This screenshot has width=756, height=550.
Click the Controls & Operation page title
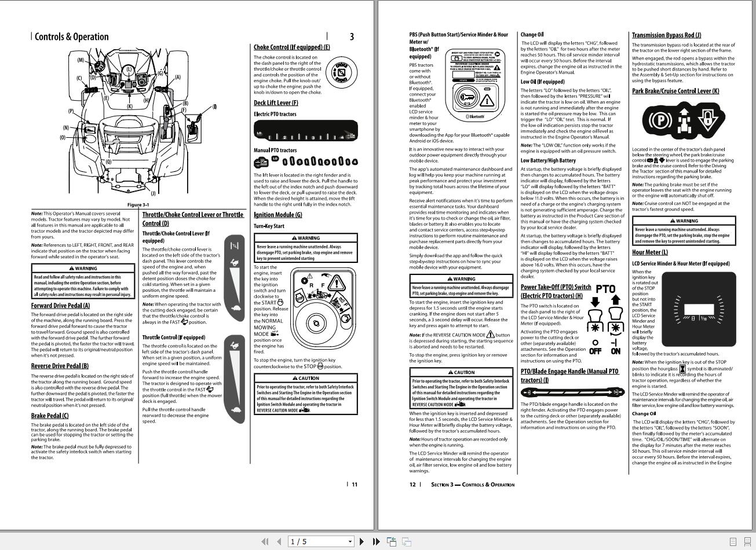click(x=72, y=36)
